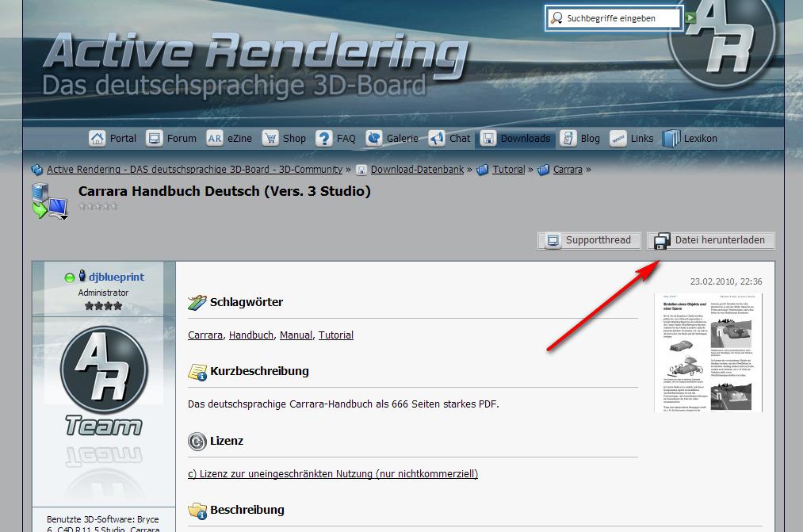803x532 pixels.
Task: Click the Datei herunterladen button
Action: (711, 240)
